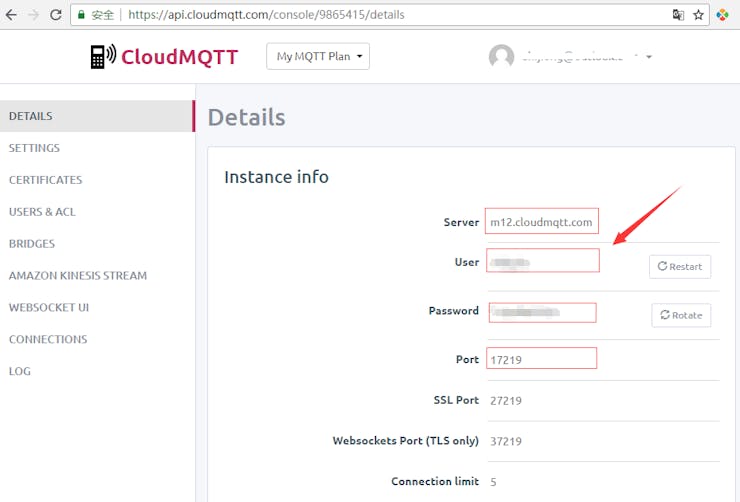Click the SSL Port value 27219
Image resolution: width=740 pixels, height=502 pixels.
coord(506,401)
